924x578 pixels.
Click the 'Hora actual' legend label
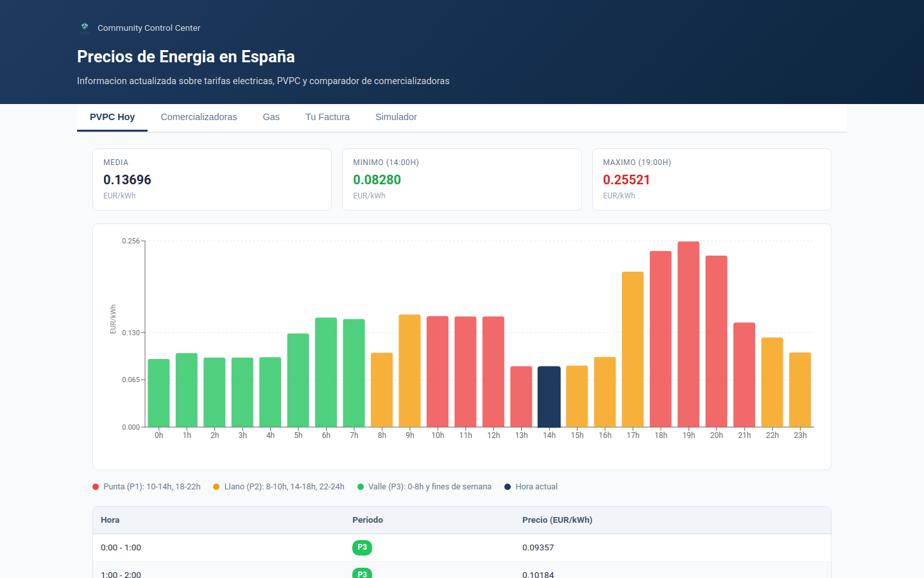(x=536, y=487)
